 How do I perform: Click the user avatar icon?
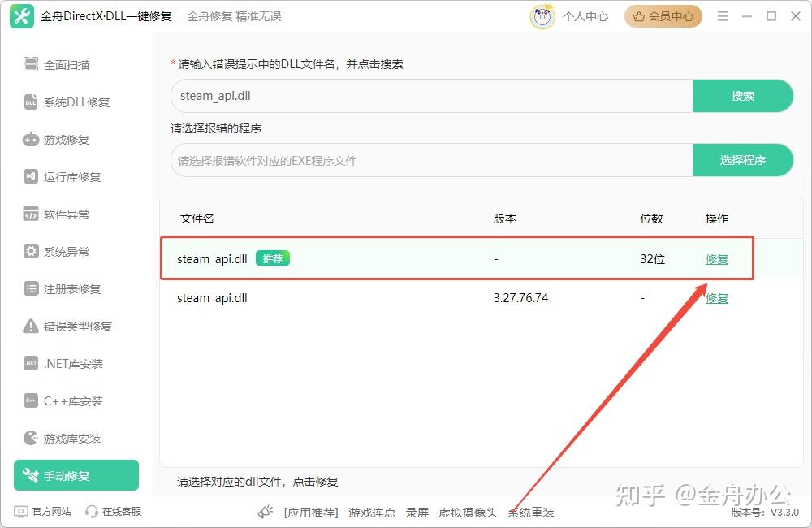click(x=542, y=16)
